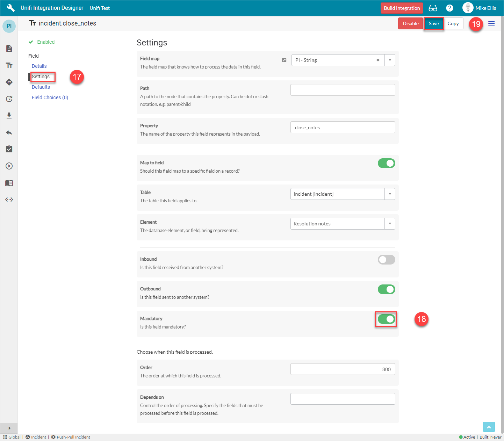The height and width of the screenshot is (441, 504).
Task: Open Field Choices (0) section
Action: (50, 97)
